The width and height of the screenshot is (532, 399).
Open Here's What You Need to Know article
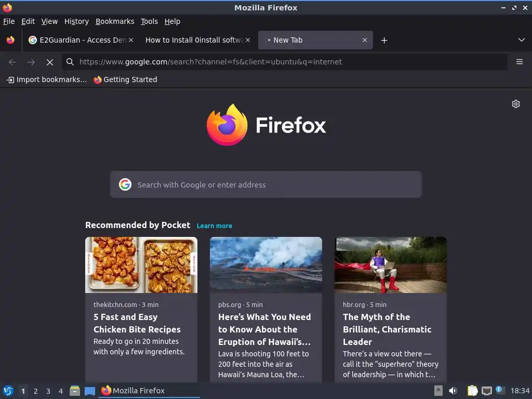pos(264,329)
